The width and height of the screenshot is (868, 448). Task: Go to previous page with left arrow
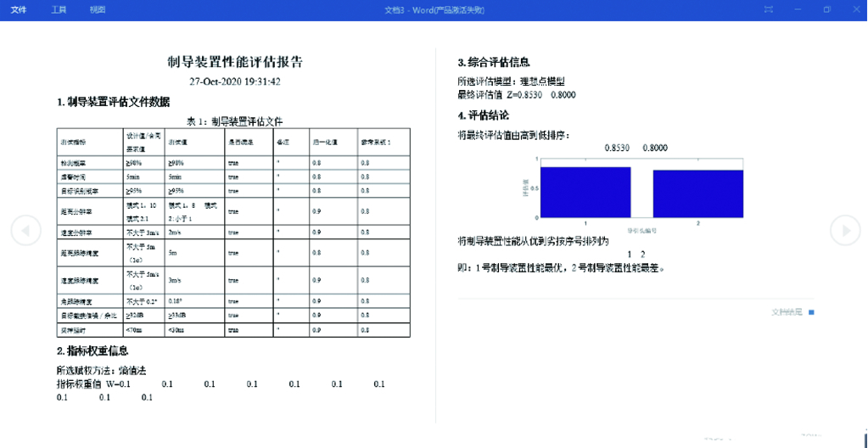click(25, 229)
